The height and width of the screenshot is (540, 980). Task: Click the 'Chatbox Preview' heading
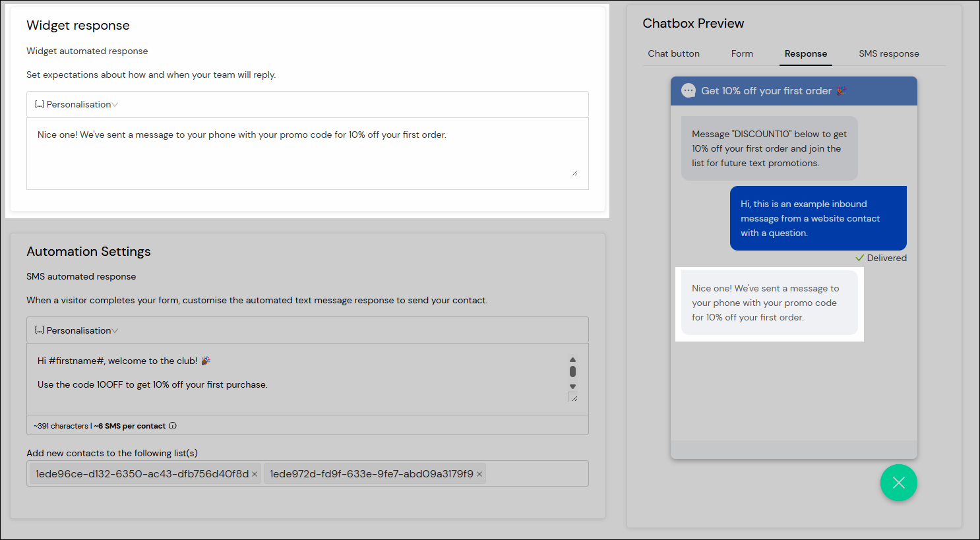(693, 23)
